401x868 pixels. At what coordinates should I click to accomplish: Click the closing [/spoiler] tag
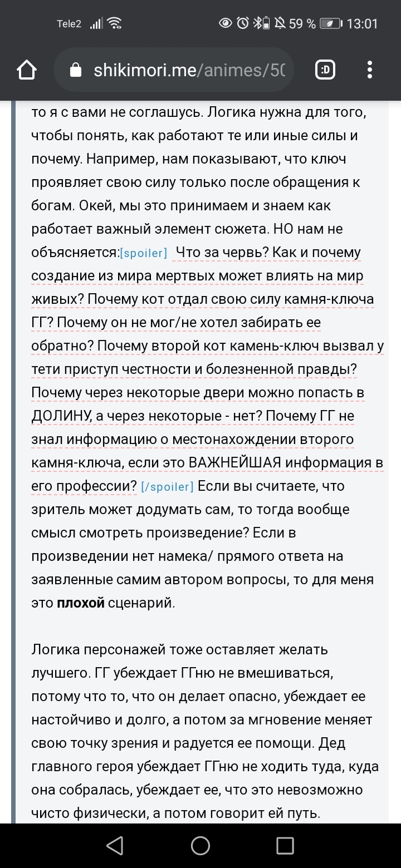167,487
